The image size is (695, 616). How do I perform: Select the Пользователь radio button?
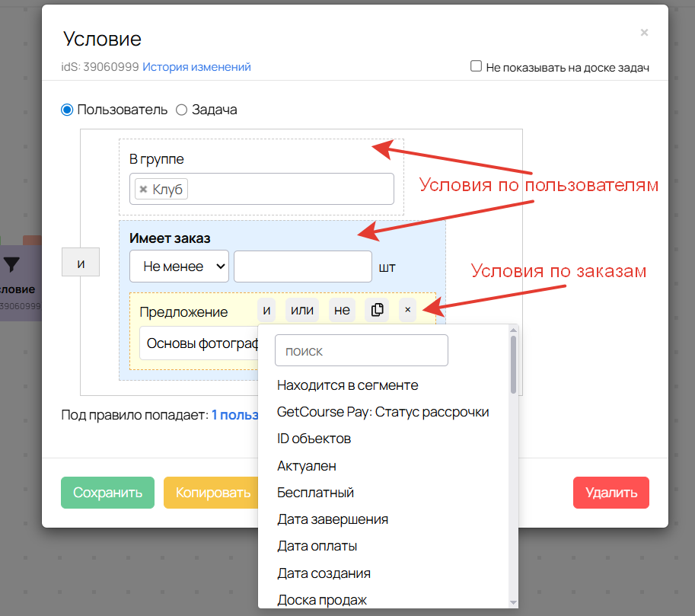(67, 110)
